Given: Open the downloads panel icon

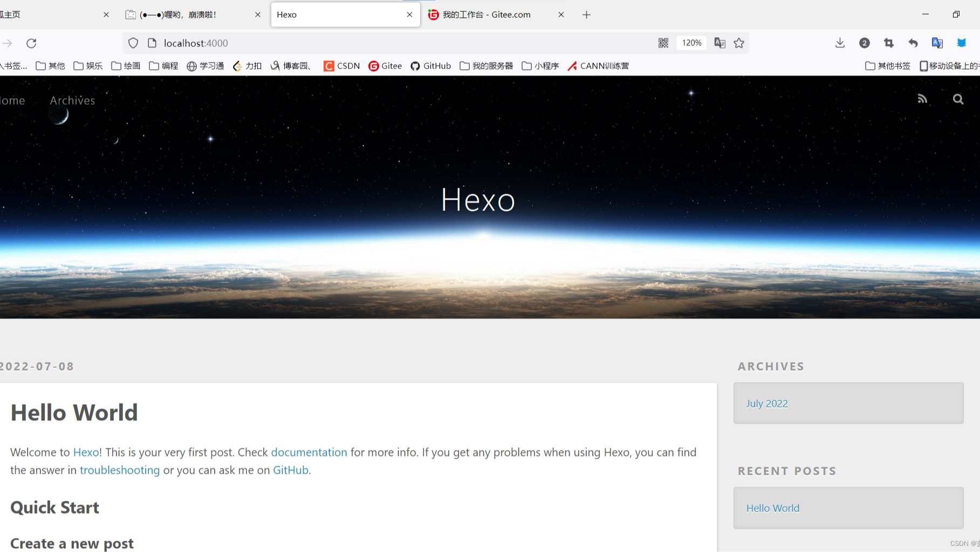Looking at the screenshot, I should point(840,43).
